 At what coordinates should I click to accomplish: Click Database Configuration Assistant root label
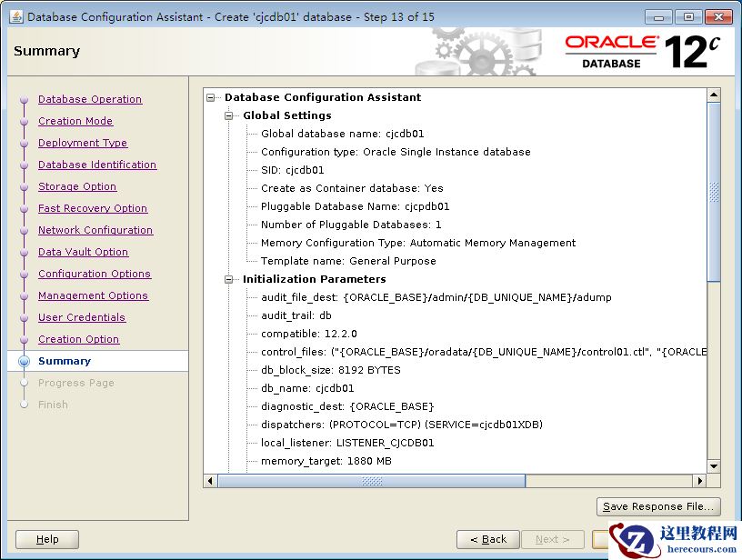tap(323, 97)
